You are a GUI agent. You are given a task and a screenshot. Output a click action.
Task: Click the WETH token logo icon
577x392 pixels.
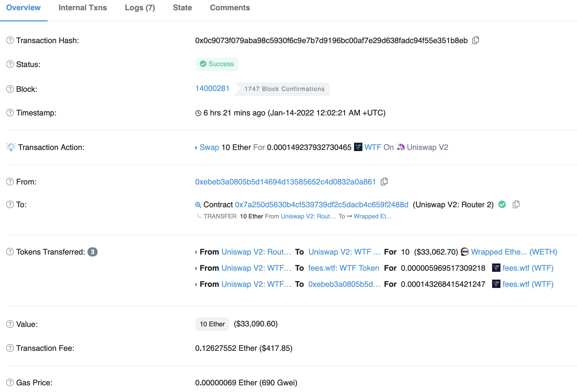click(x=465, y=252)
